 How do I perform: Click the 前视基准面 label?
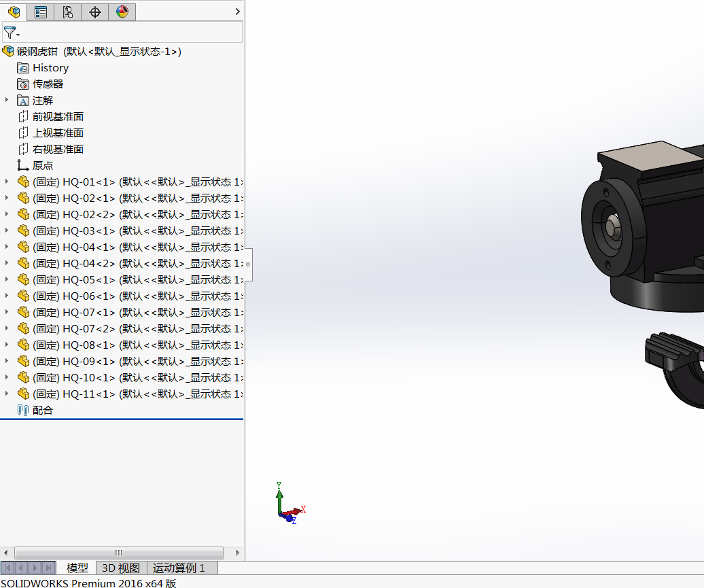click(58, 117)
